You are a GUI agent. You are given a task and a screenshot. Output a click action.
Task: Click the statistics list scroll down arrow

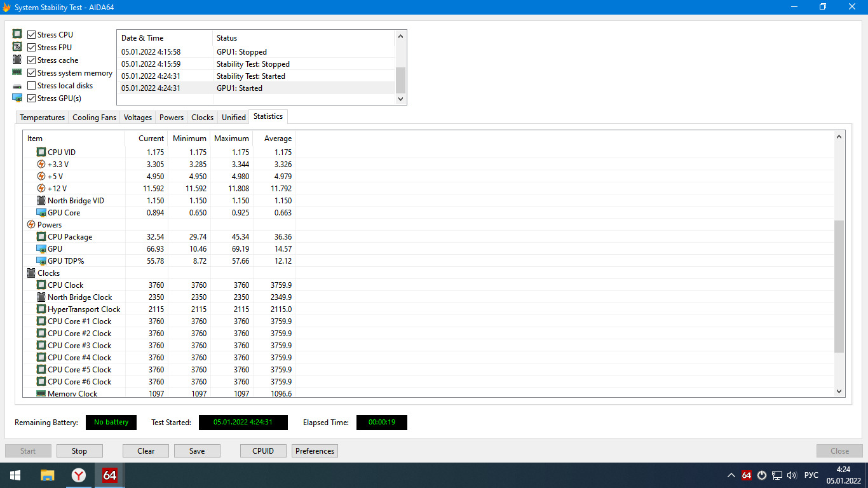point(839,391)
